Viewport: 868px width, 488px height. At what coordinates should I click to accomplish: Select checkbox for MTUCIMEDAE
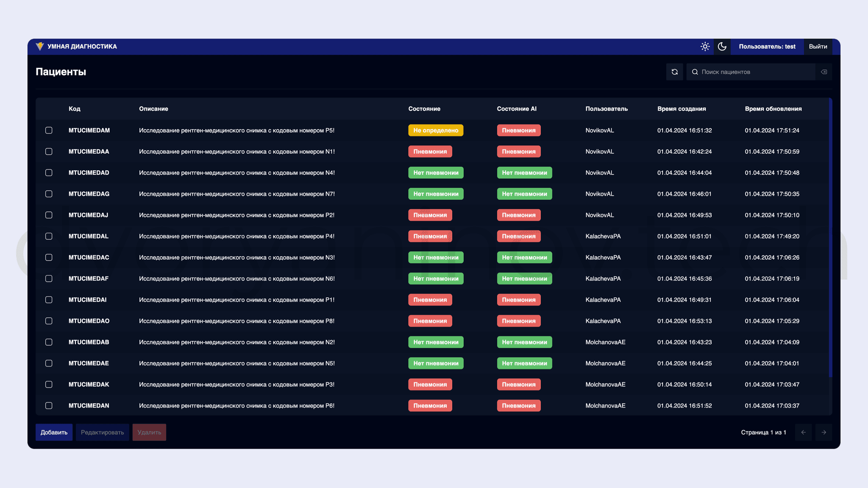click(49, 363)
